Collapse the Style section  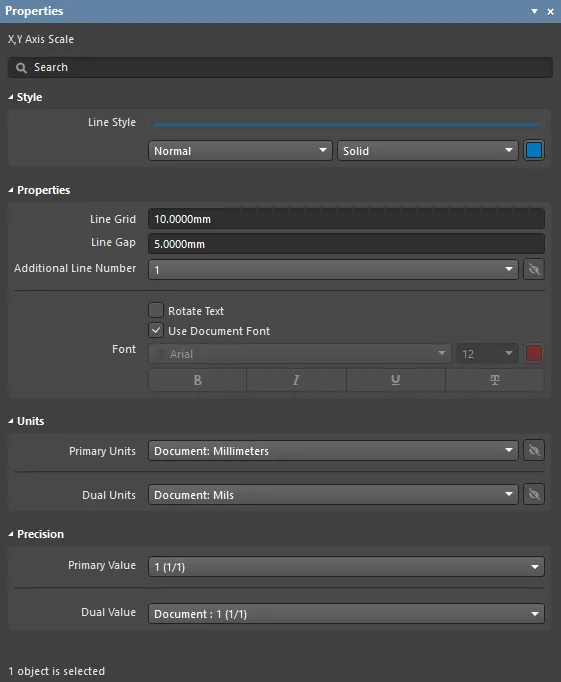tap(11, 97)
